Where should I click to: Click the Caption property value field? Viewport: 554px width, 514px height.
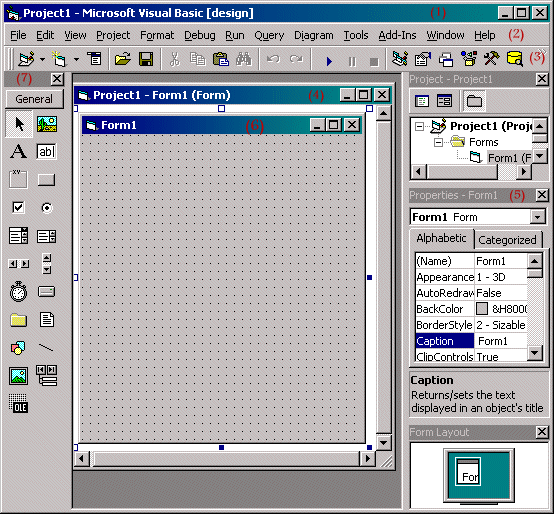click(x=501, y=341)
